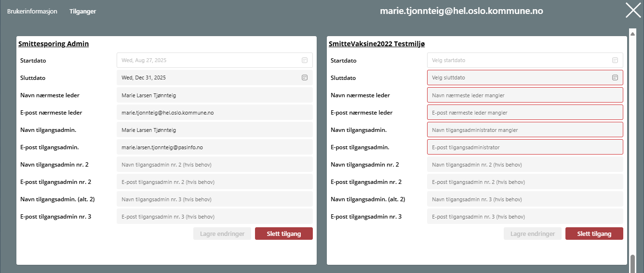This screenshot has width=644, height=273.
Task: Open Sluttdato calendar icon in SmitteVaksine2022 Testmiljø
Action: 615,78
